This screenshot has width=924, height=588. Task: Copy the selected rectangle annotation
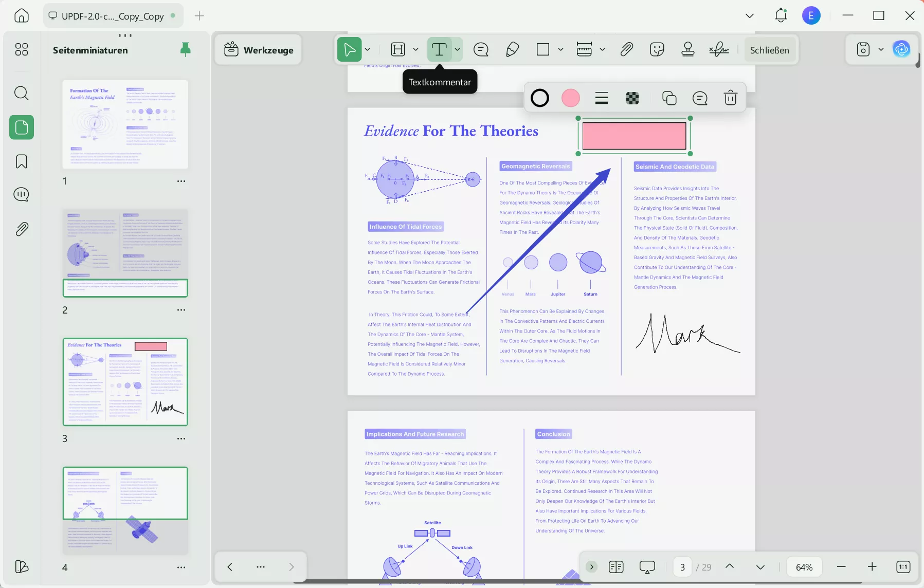point(669,98)
